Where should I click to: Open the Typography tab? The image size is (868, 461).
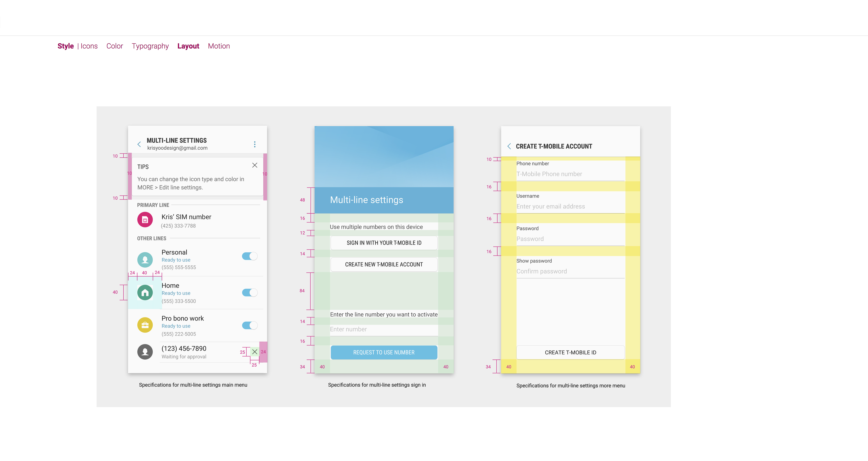[150, 46]
